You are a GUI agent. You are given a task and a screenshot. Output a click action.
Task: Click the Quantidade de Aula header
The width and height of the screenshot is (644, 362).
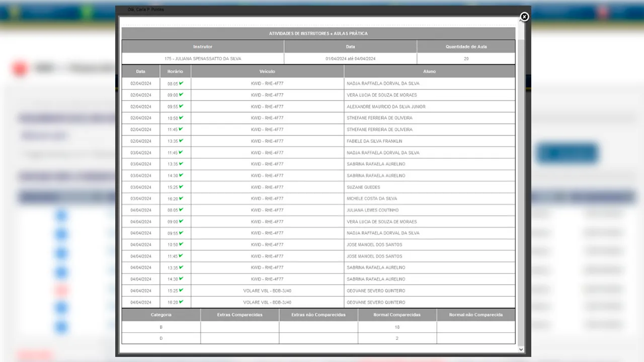tap(466, 47)
